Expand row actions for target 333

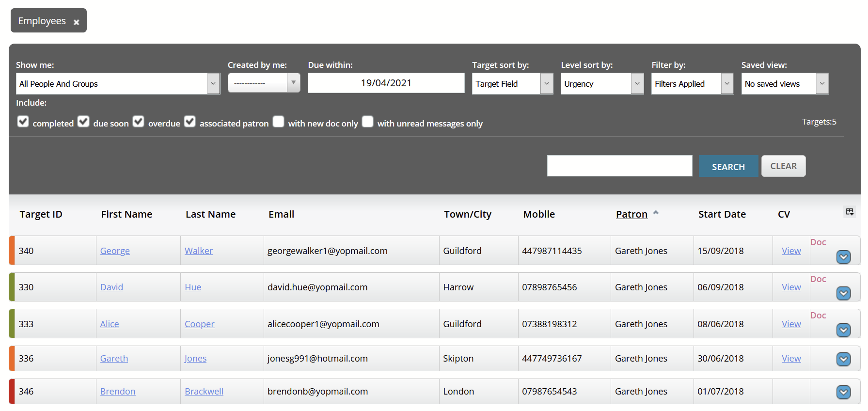[x=843, y=330]
